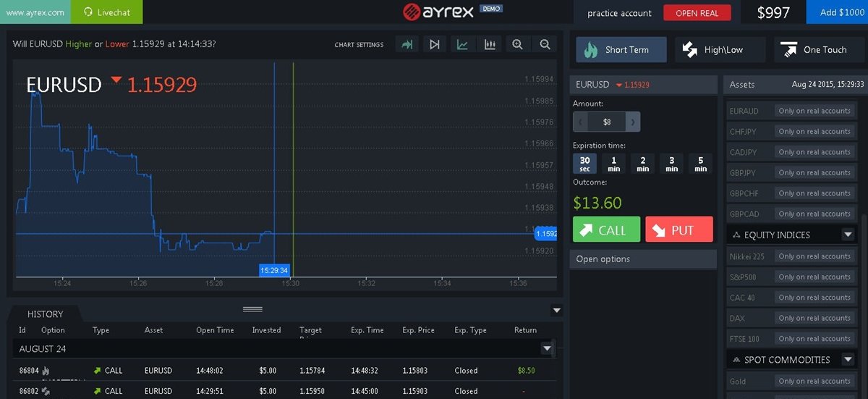Switch to the One Touch trading tab
868x399 pixels.
point(818,50)
